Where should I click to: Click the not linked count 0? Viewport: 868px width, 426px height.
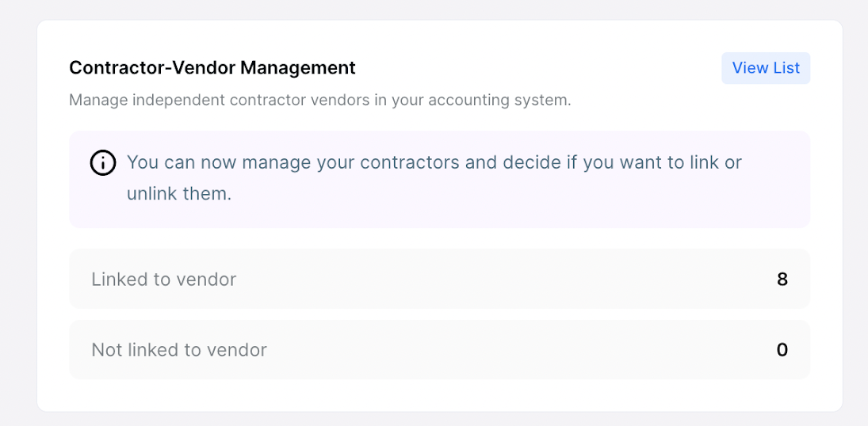(x=782, y=350)
